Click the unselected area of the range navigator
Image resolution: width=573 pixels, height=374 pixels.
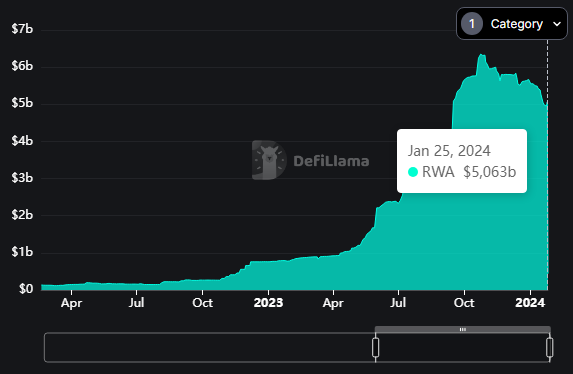209,347
